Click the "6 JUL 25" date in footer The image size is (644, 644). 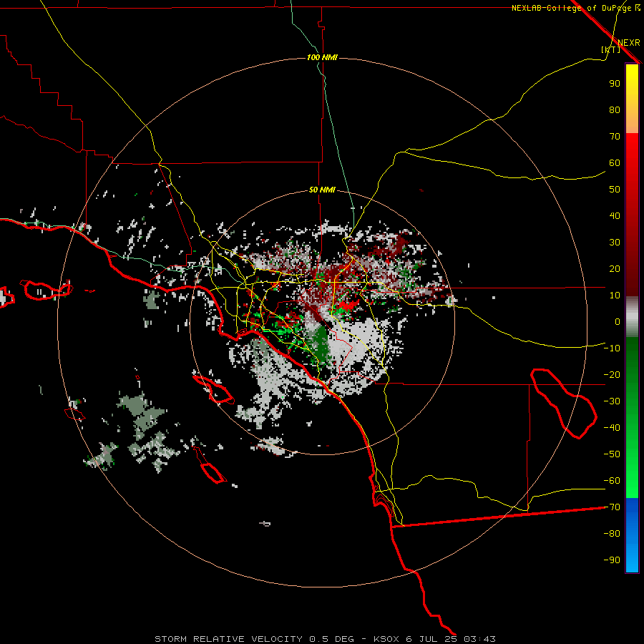coord(431,639)
